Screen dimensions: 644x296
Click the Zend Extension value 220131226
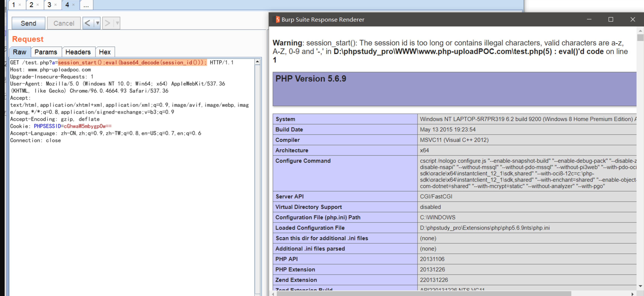point(434,280)
